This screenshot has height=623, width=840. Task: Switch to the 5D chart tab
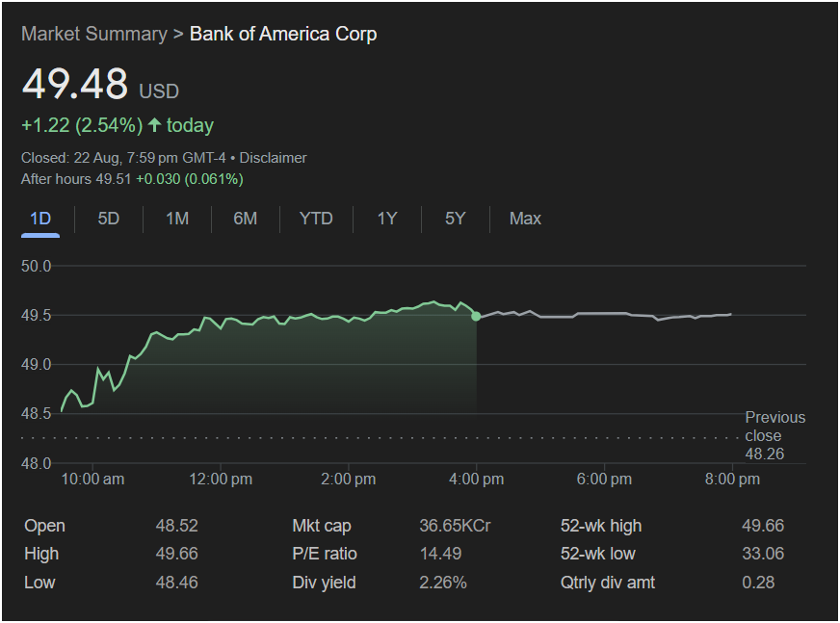[x=109, y=219]
